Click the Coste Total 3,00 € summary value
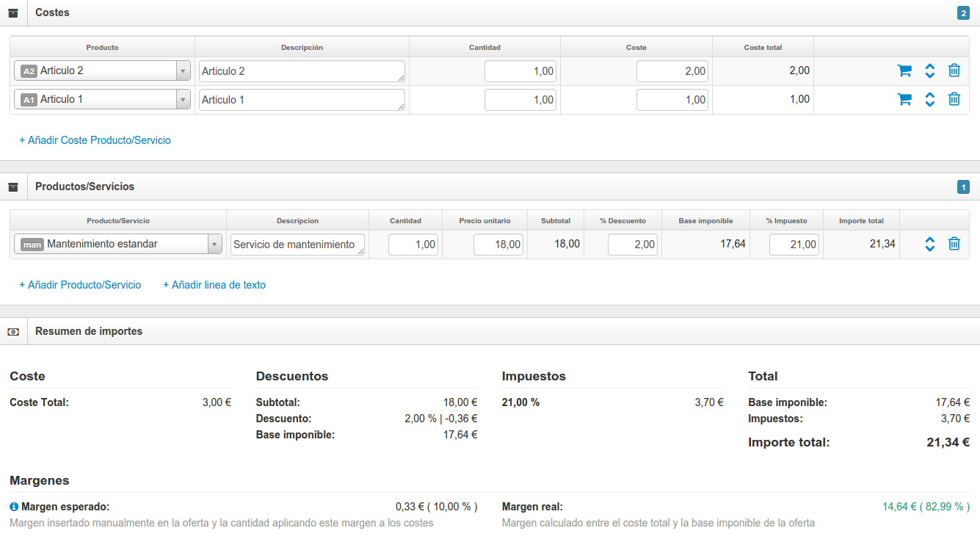Image resolution: width=980 pixels, height=539 pixels. tap(217, 402)
